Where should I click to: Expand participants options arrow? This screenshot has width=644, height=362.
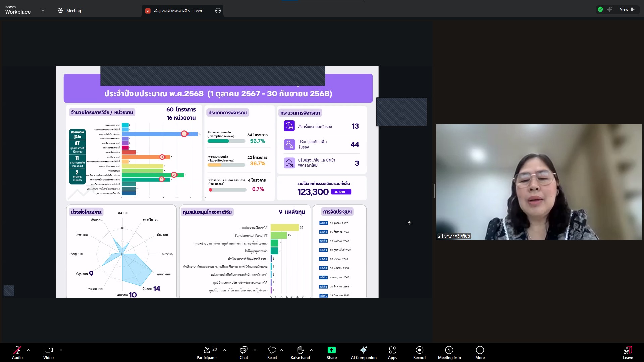[225, 350]
